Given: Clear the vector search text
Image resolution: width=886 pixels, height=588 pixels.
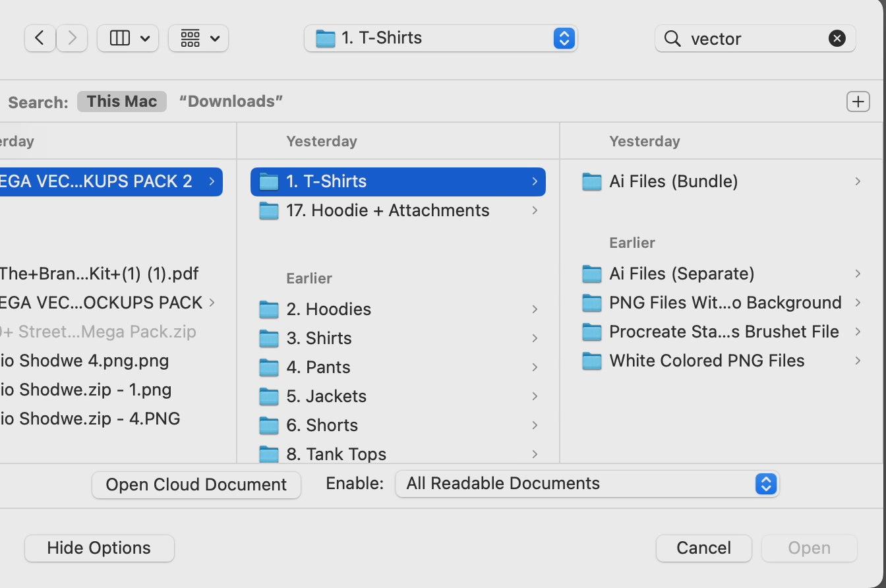Looking at the screenshot, I should coord(837,39).
